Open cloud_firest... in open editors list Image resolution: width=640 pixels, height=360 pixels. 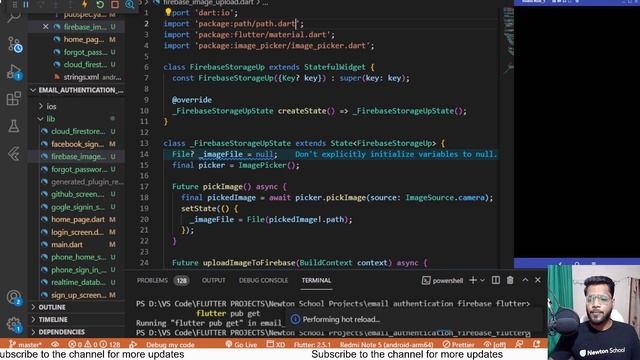pyautogui.click(x=77, y=64)
